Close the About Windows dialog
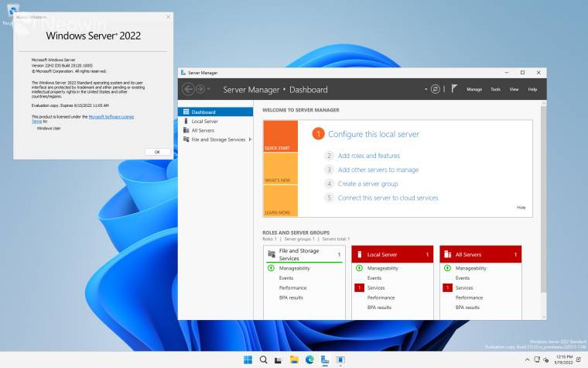This screenshot has height=368, width=588. [x=168, y=17]
